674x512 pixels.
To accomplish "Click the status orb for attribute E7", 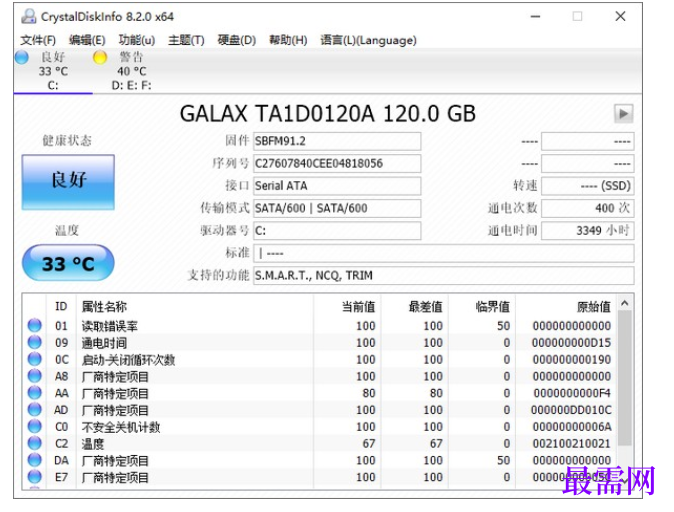I will tap(34, 477).
